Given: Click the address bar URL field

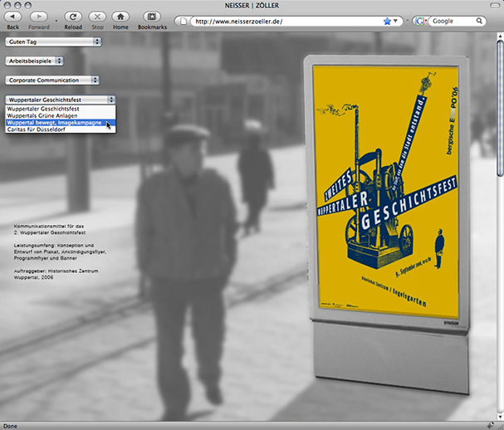Looking at the screenshot, I should [x=282, y=21].
